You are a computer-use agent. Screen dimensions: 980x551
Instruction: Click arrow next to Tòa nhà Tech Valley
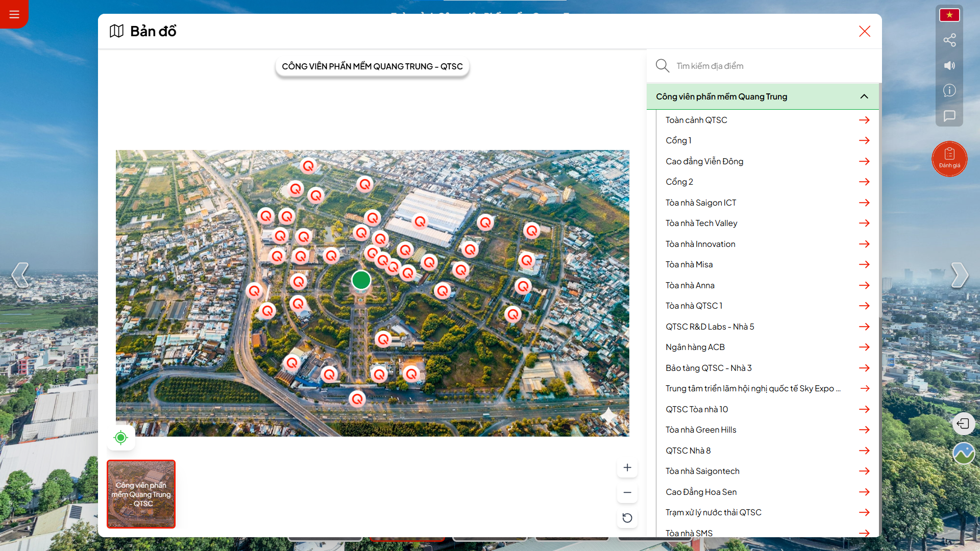tap(864, 223)
